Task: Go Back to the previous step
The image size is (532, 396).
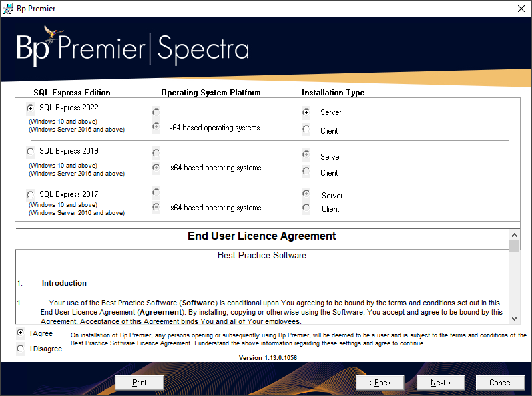Action: click(x=380, y=383)
